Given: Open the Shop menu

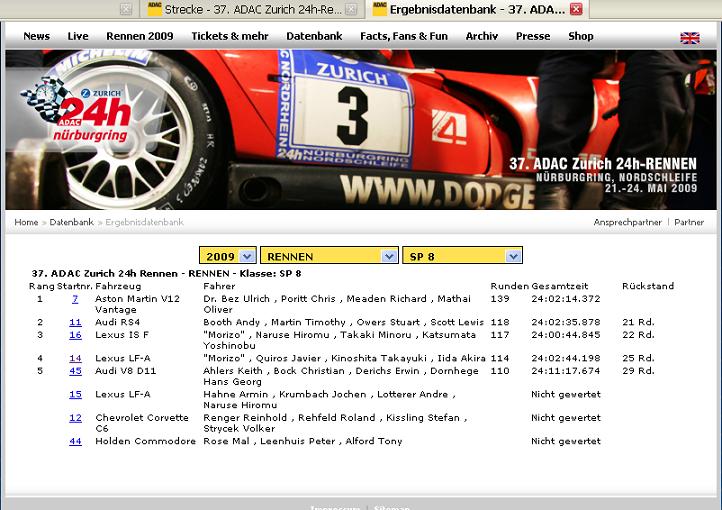Looking at the screenshot, I should tap(581, 36).
